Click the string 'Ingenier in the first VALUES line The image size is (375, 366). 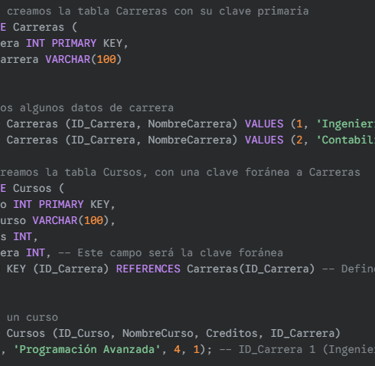pyautogui.click(x=345, y=124)
